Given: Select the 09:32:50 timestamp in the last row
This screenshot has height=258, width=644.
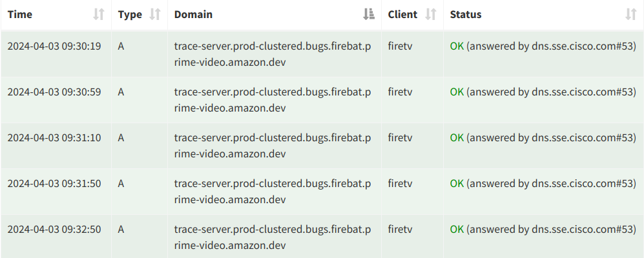Looking at the screenshot, I should click(54, 230).
